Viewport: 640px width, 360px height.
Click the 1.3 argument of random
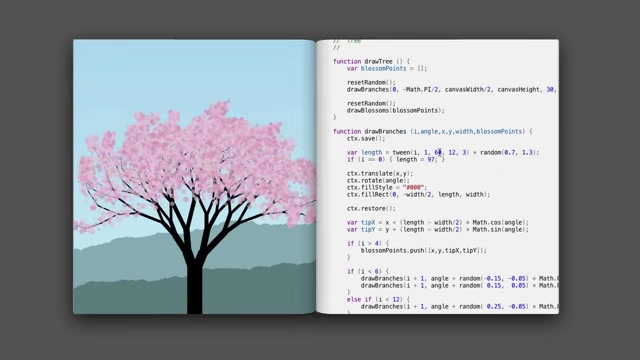527,152
